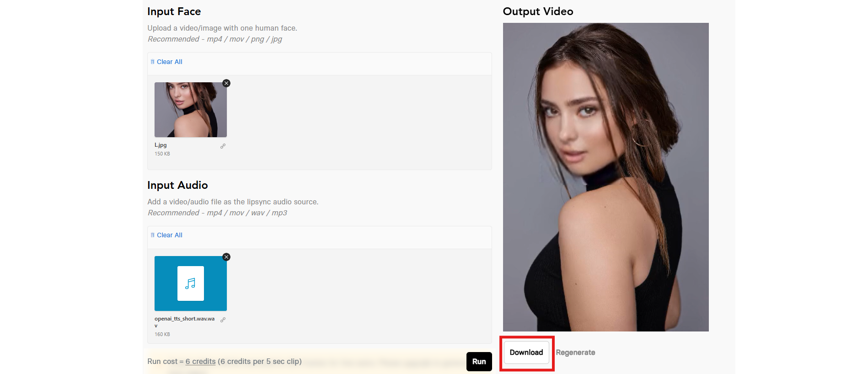Image resolution: width=868 pixels, height=374 pixels.
Task: Click the 160 KB file size text
Action: click(x=162, y=334)
